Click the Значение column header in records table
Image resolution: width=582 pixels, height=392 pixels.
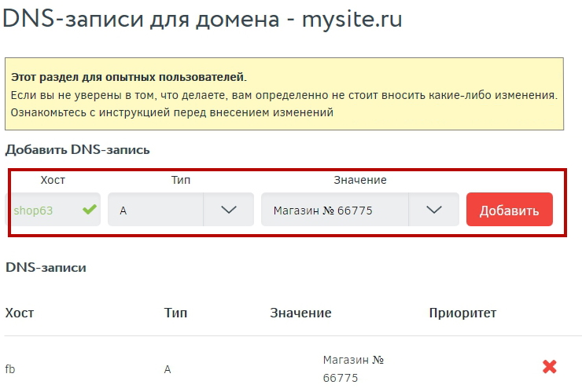pos(300,313)
